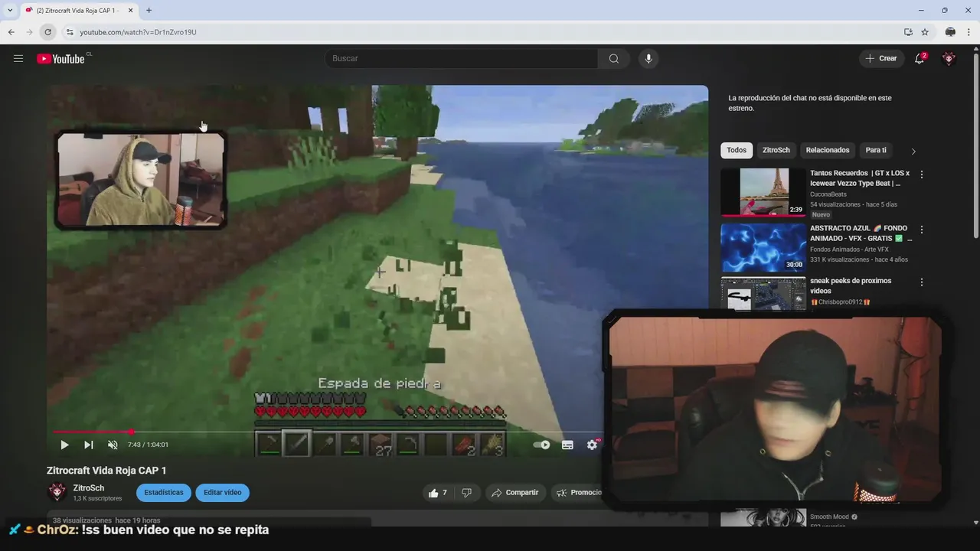This screenshot has height=551, width=980.
Task: Like the video with thumbs up
Action: (438, 493)
